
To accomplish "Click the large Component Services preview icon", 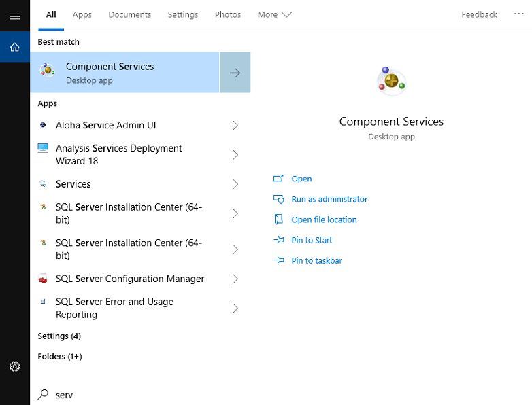I will [391, 82].
